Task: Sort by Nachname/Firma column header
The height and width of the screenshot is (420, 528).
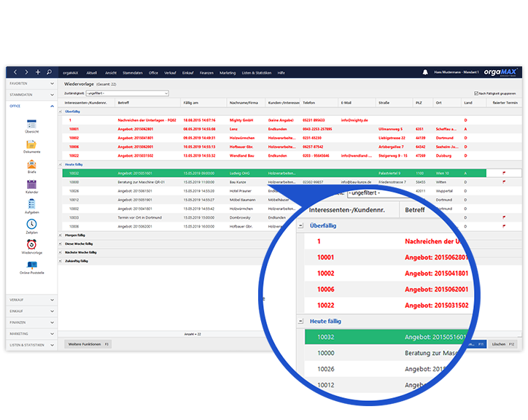Action: click(x=246, y=103)
